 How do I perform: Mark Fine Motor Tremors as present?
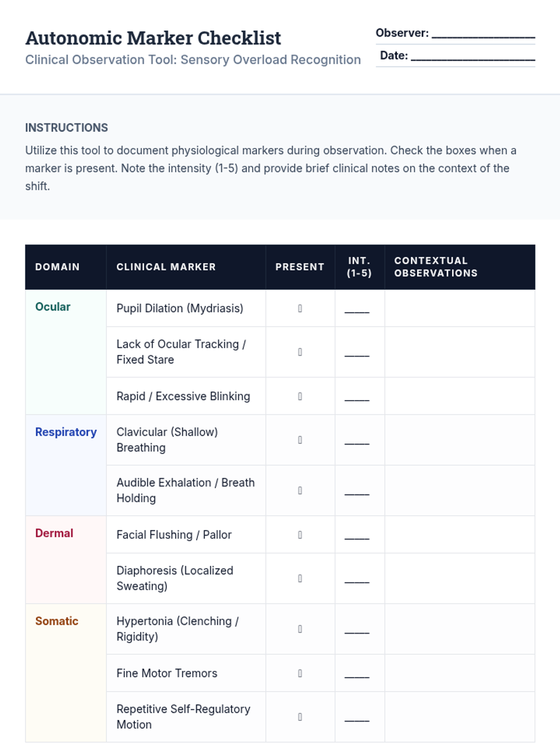pyautogui.click(x=300, y=673)
